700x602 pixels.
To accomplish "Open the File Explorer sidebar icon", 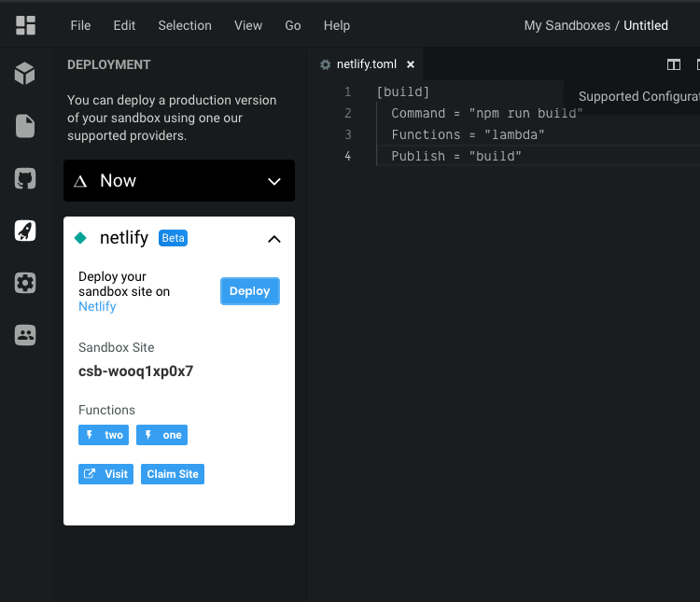I will (x=25, y=126).
